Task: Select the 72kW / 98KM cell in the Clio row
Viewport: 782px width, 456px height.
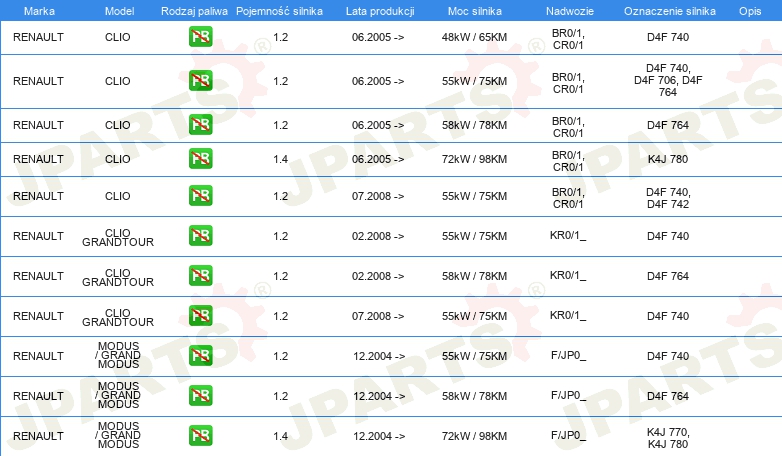Action: tap(474, 159)
